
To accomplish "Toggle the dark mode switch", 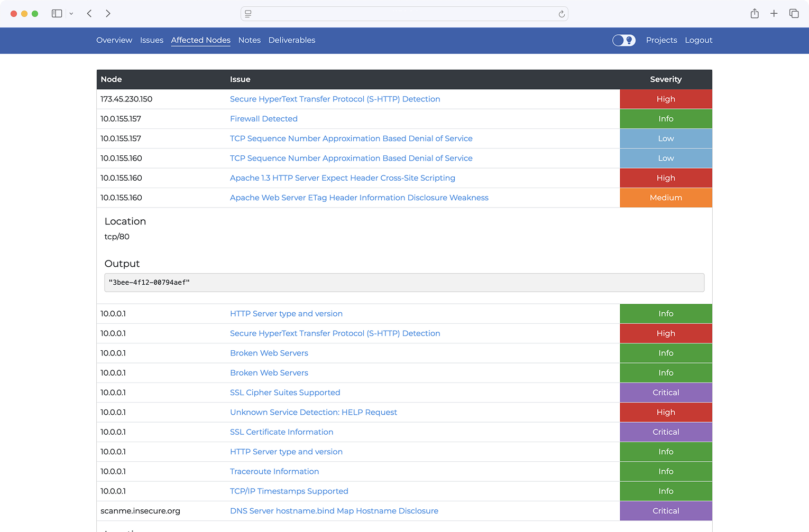I will [624, 40].
